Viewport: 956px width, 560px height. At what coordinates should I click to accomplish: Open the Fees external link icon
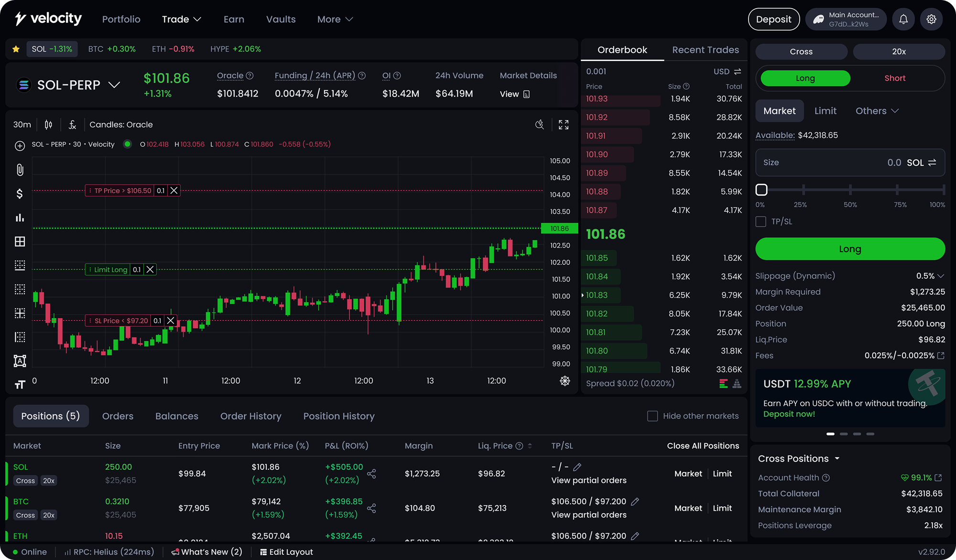click(x=941, y=355)
